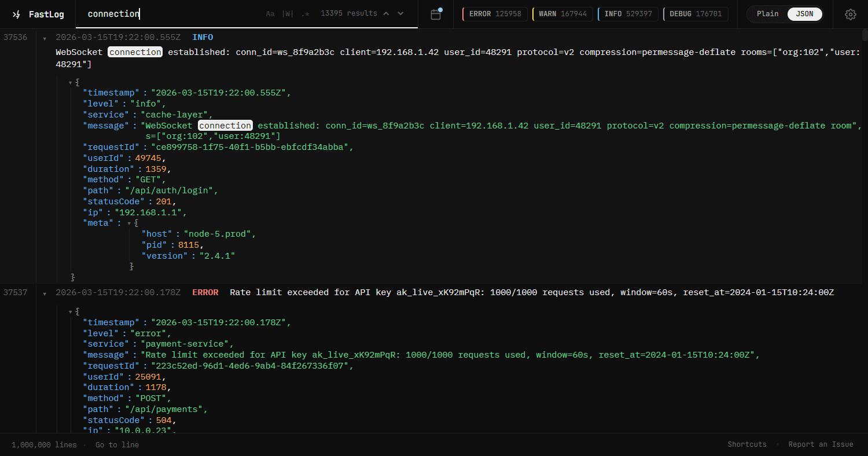Click duration value 1359

[156, 169]
